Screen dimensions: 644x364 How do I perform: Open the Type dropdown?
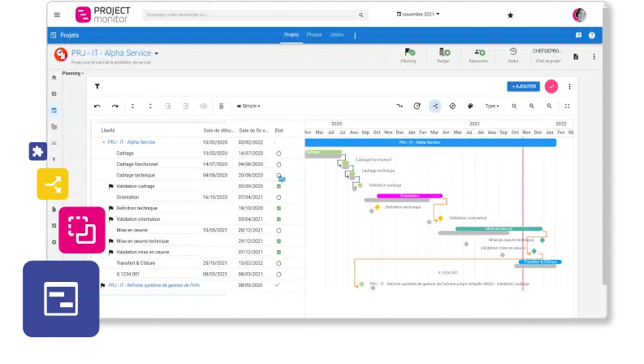click(x=492, y=106)
